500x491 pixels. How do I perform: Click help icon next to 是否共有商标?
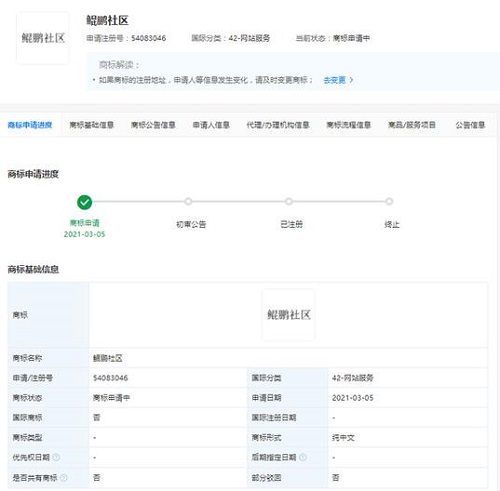pyautogui.click(x=63, y=478)
